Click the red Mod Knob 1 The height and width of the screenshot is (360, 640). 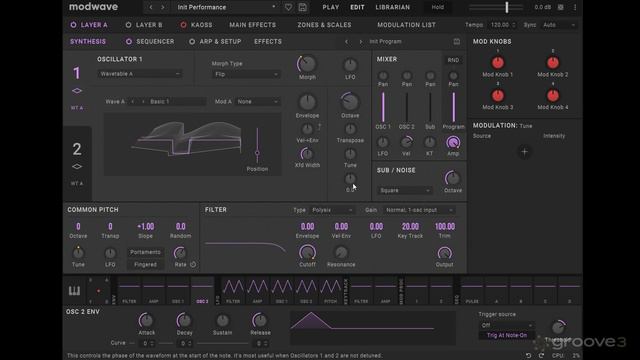[x=498, y=63]
